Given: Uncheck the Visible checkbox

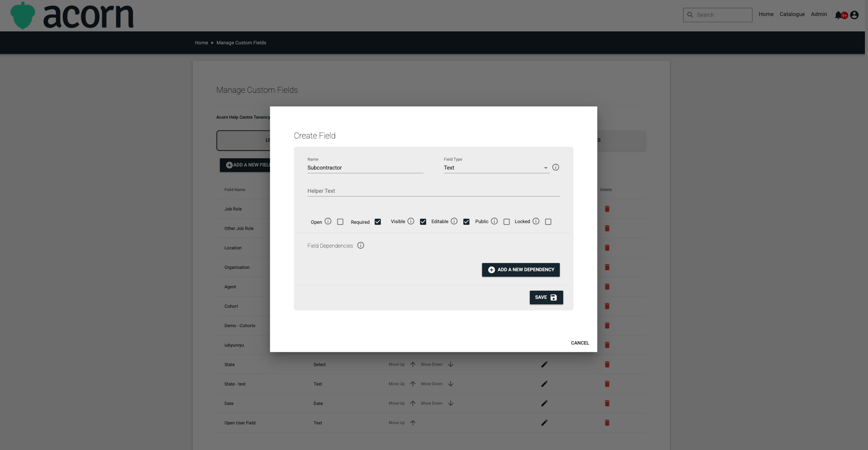Looking at the screenshot, I should point(423,222).
